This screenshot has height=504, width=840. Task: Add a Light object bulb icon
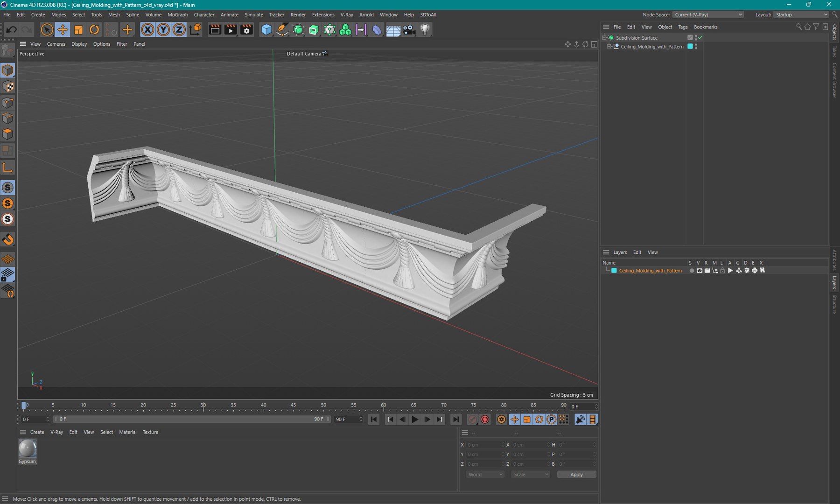pyautogui.click(x=425, y=30)
